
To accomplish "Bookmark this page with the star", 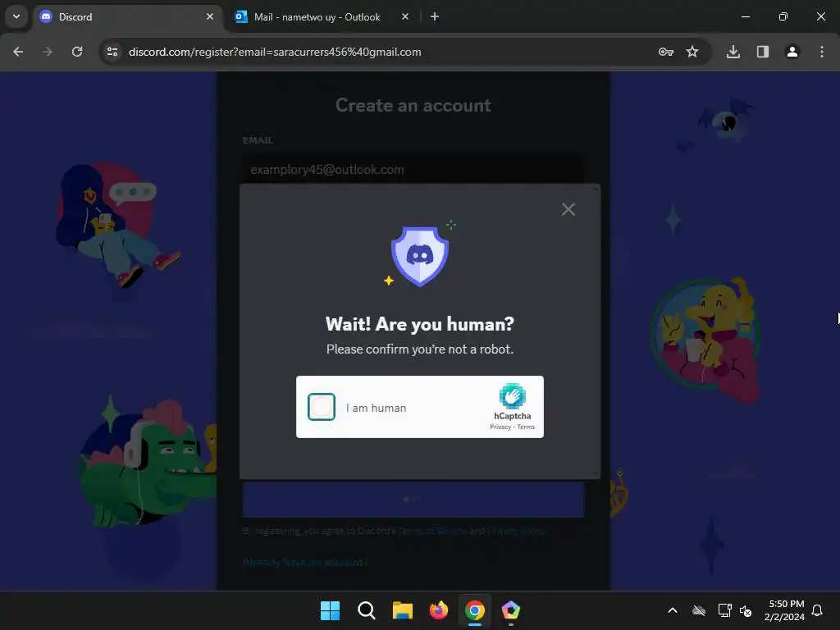I will pyautogui.click(x=692, y=52).
